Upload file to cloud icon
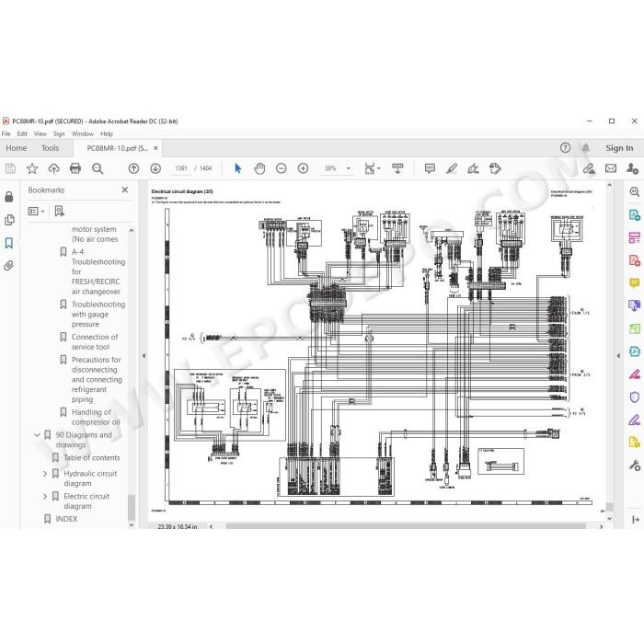The width and height of the screenshot is (644, 644). click(x=53, y=168)
